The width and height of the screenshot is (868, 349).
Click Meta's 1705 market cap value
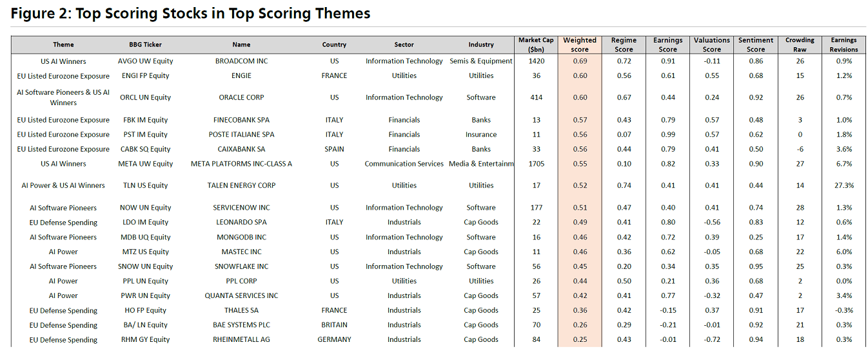tap(535, 164)
